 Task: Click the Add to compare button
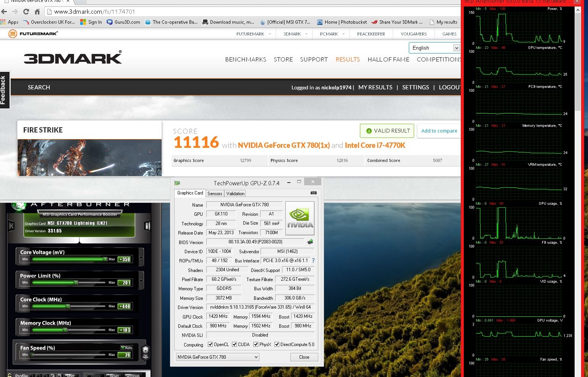(439, 131)
